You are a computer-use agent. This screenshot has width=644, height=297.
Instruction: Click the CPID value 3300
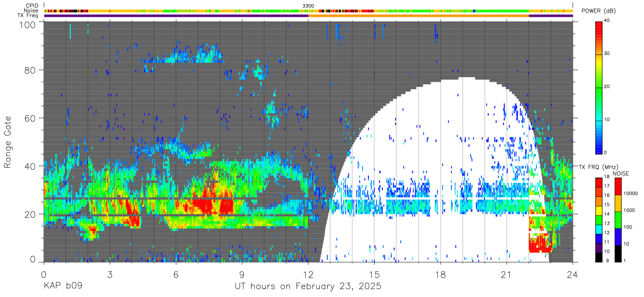[x=308, y=6]
